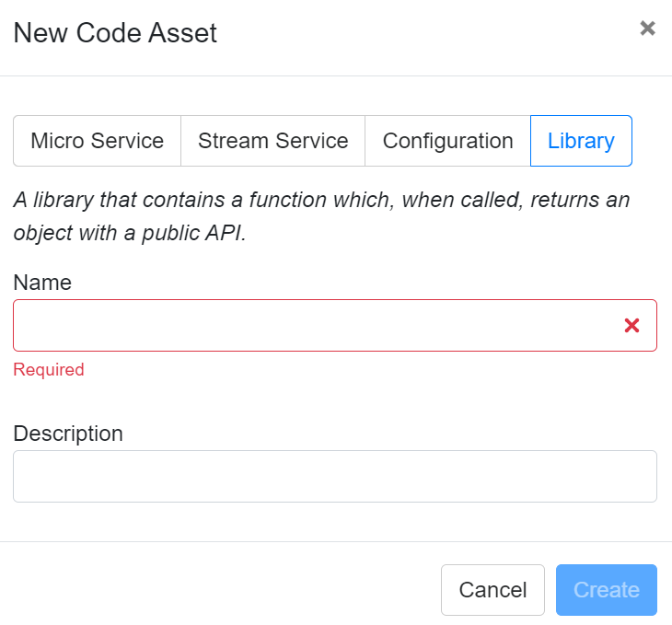
Task: Click the red Required validation message
Action: (x=49, y=370)
